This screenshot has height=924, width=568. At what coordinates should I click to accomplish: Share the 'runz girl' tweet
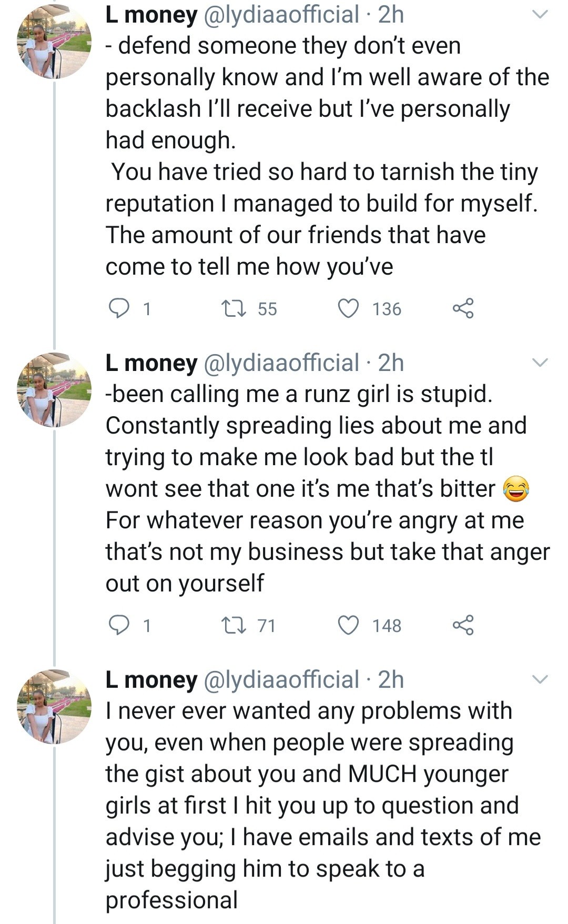(463, 625)
